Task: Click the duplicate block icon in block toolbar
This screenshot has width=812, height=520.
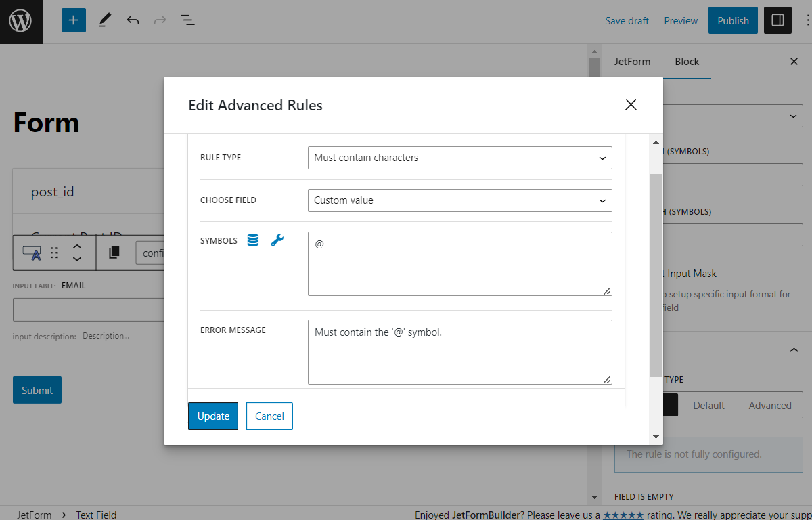Action: (x=114, y=252)
